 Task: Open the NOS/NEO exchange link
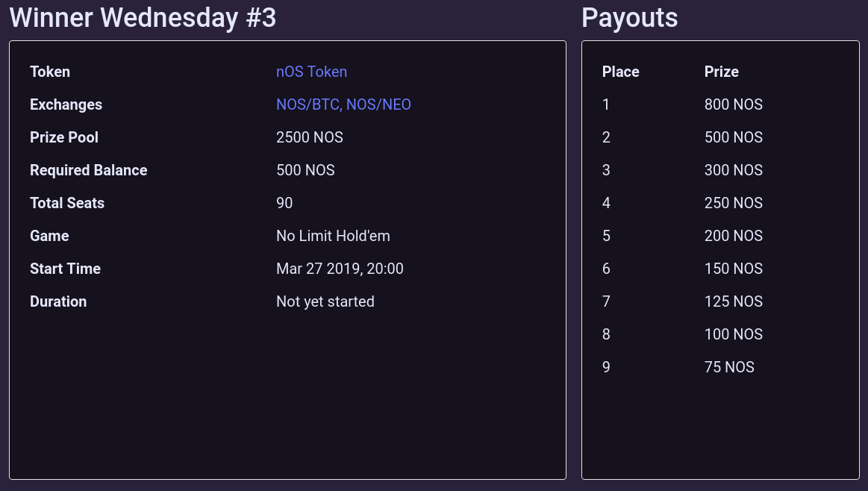pos(378,104)
